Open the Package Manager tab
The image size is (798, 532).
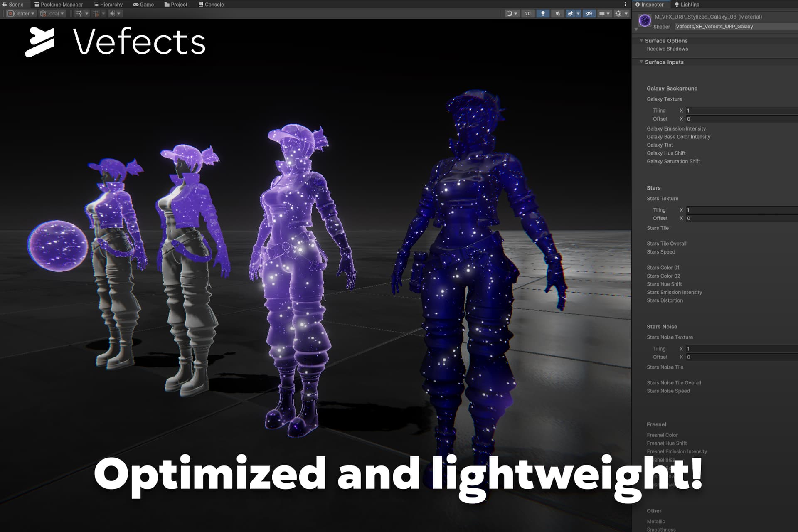pyautogui.click(x=59, y=5)
